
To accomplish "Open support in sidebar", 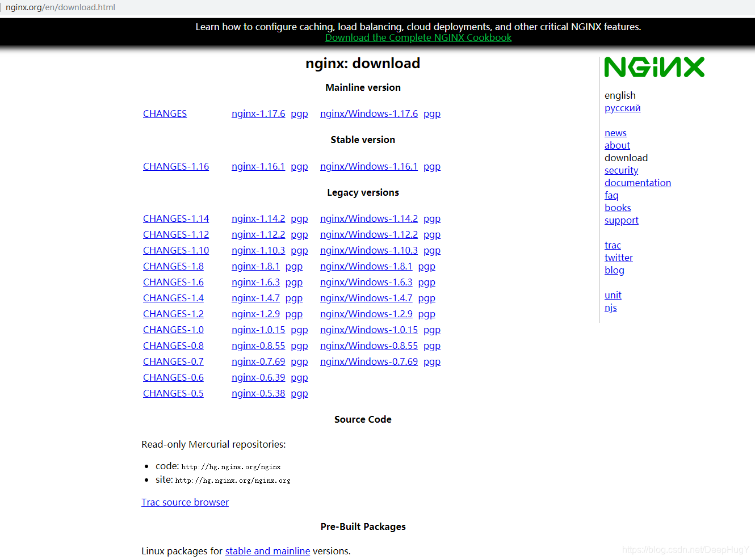I will pyautogui.click(x=621, y=220).
